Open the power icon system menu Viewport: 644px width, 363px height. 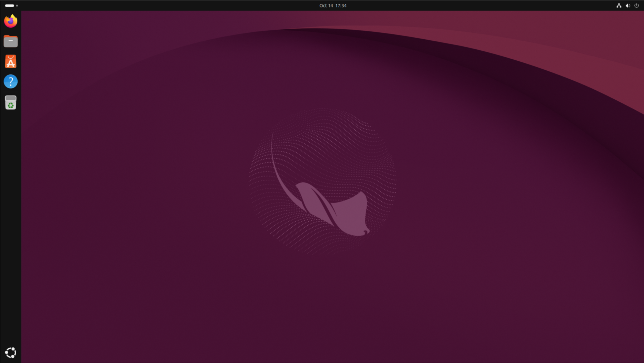[636, 6]
